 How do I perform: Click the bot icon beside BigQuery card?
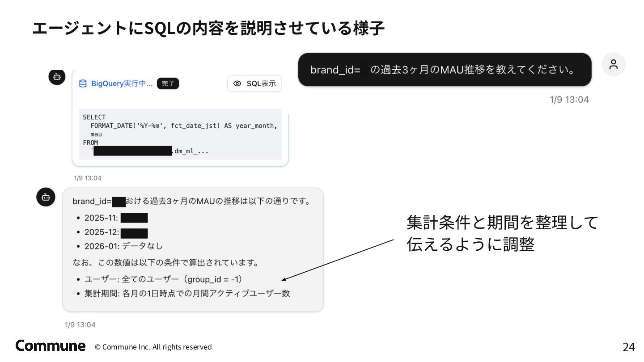57,77
